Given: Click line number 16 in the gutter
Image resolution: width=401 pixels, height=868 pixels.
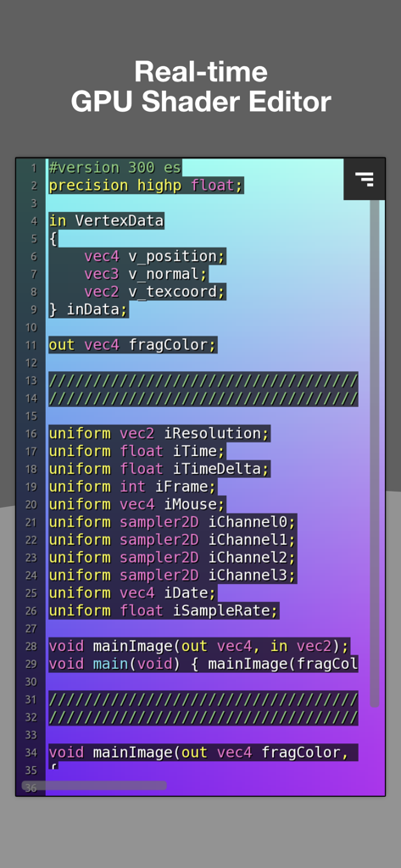Looking at the screenshot, I should point(31,433).
